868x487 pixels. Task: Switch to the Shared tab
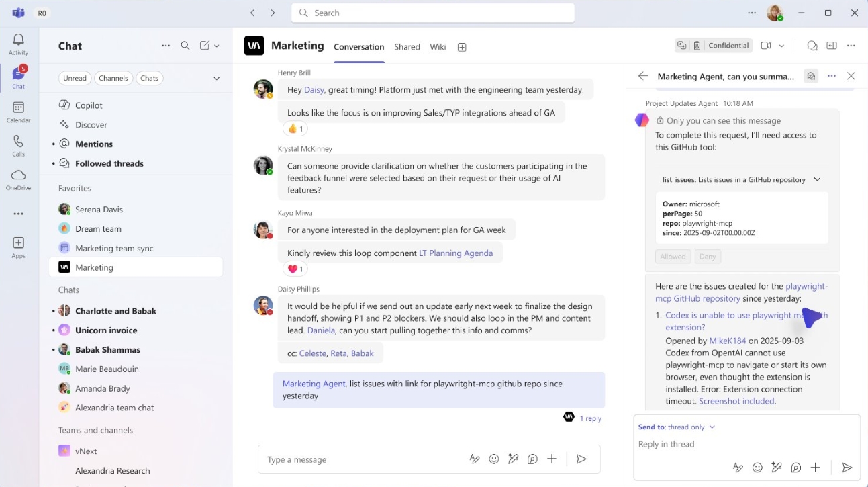pyautogui.click(x=407, y=47)
